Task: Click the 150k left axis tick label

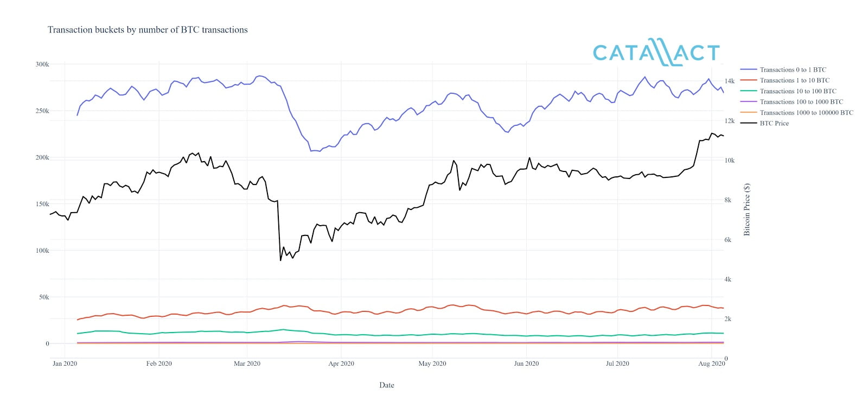Action: [42, 204]
